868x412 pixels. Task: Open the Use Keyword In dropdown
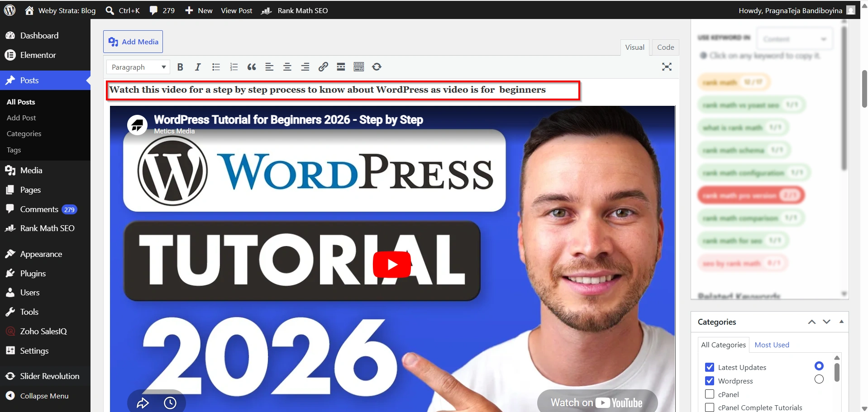pyautogui.click(x=794, y=39)
